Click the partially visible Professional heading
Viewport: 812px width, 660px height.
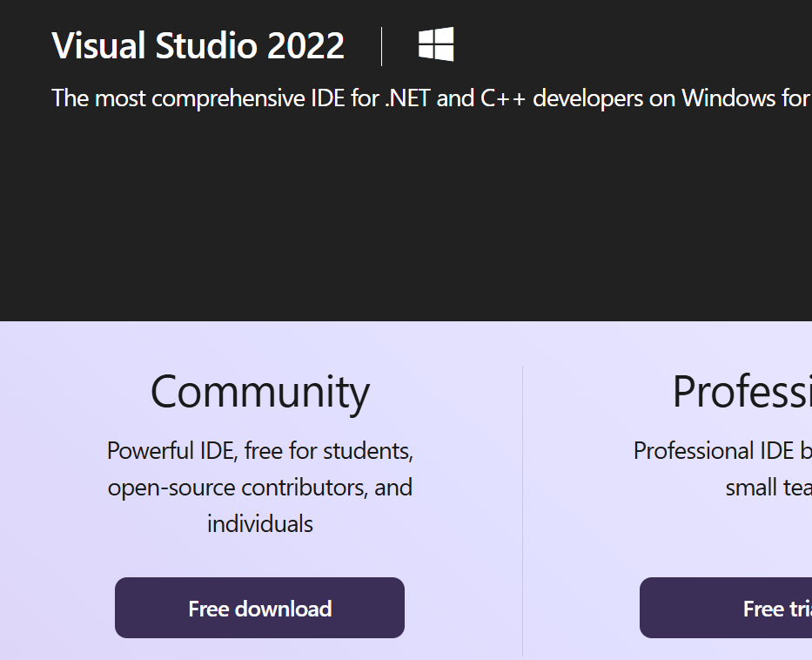741,392
